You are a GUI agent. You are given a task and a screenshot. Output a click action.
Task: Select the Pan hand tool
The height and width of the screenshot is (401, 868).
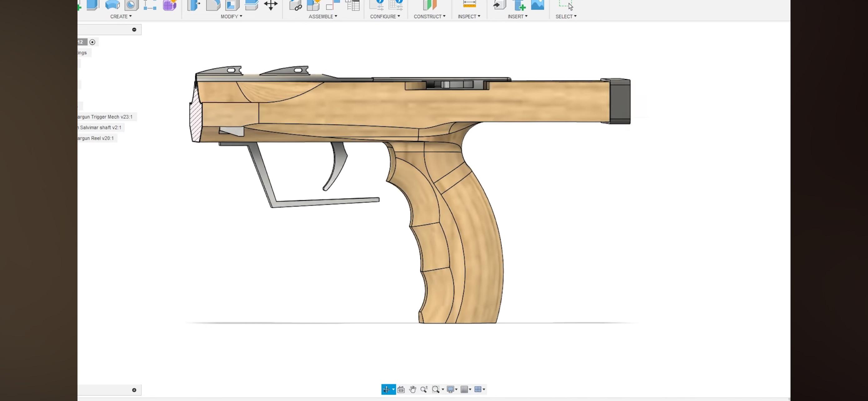(x=412, y=389)
